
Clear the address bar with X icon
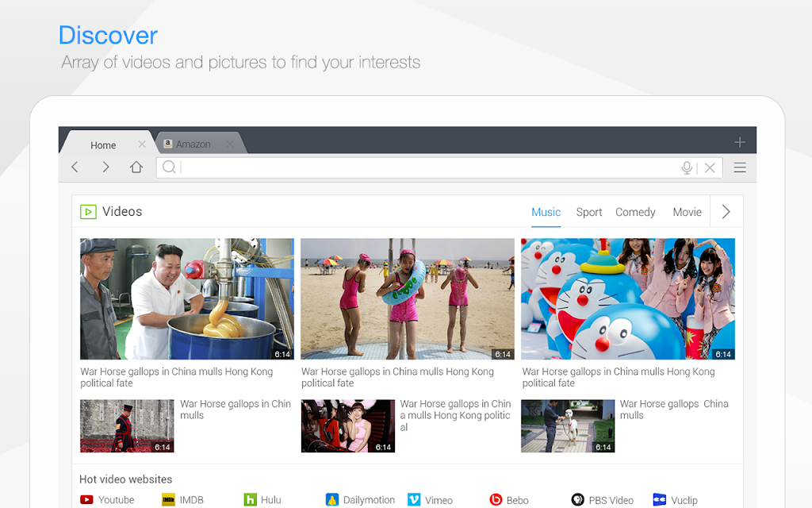710,167
